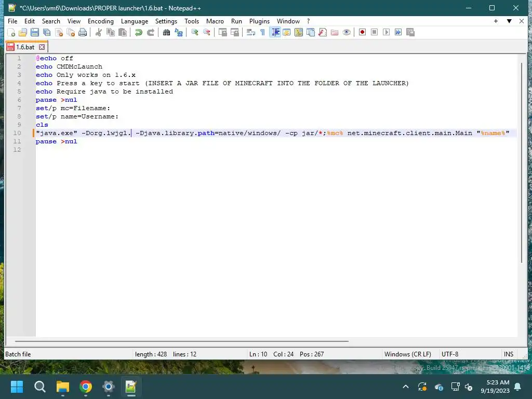Open the Search menu
This screenshot has width=532, height=399.
(51, 21)
